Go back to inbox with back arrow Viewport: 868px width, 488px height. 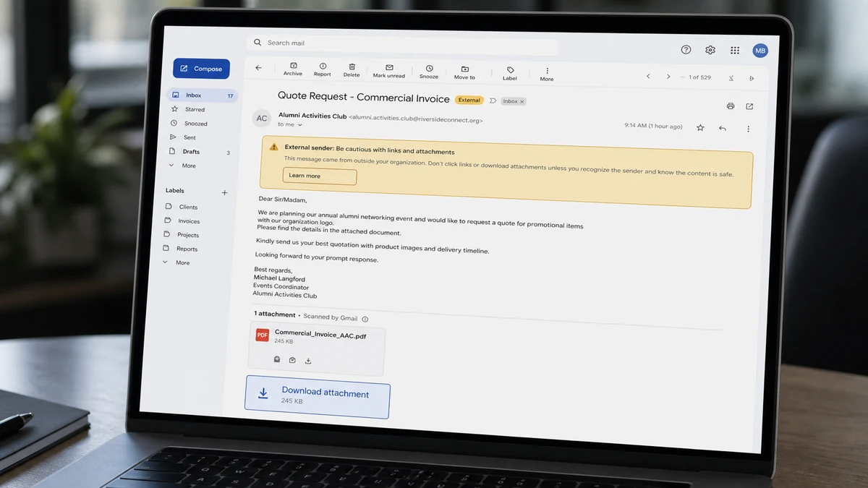[258, 68]
